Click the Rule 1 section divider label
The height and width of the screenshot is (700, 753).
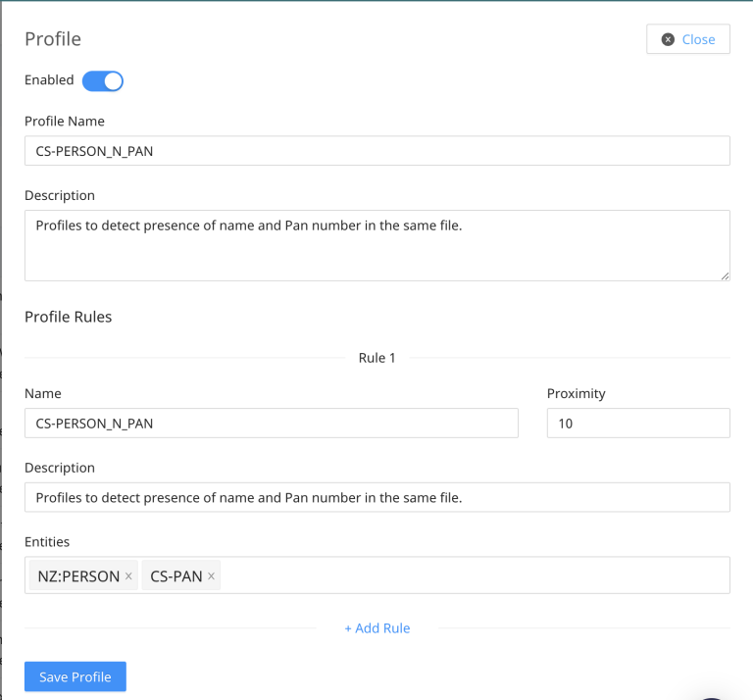pos(376,358)
